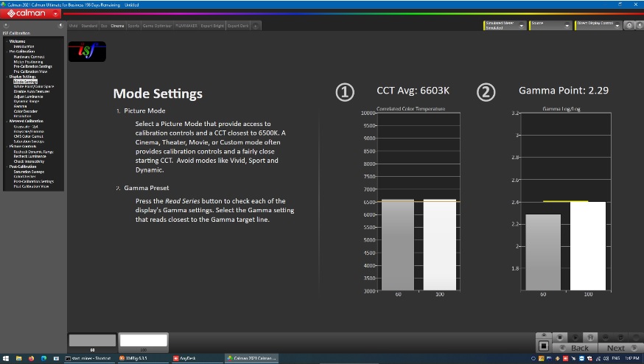Open AnyDesk from the Windows taskbar
The width and height of the screenshot is (644, 364).
click(x=186, y=358)
